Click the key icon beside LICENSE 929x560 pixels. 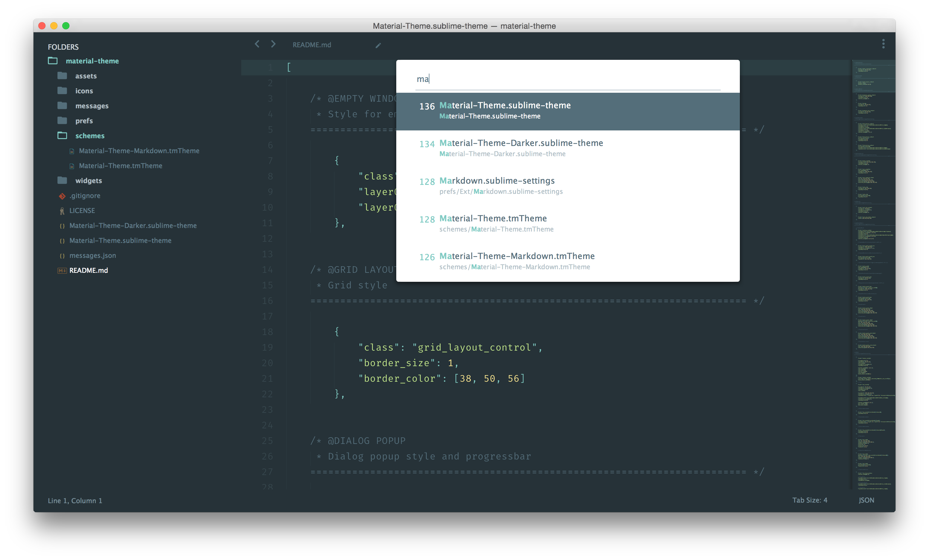point(62,210)
